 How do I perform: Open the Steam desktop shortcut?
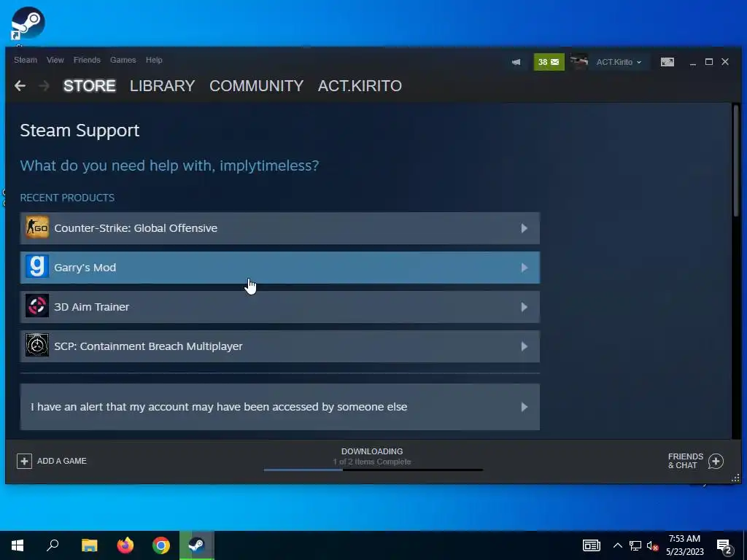click(28, 23)
